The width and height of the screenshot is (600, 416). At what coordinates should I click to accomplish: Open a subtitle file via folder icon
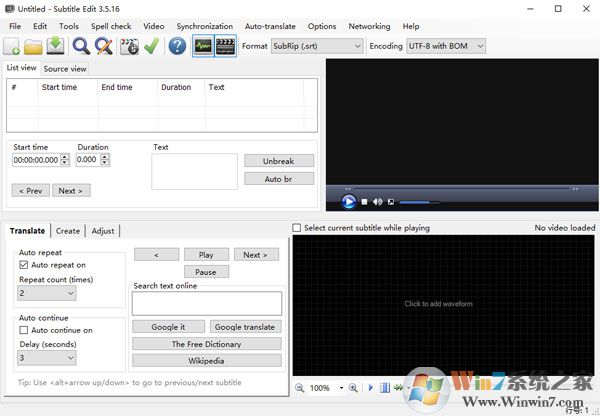pos(33,46)
